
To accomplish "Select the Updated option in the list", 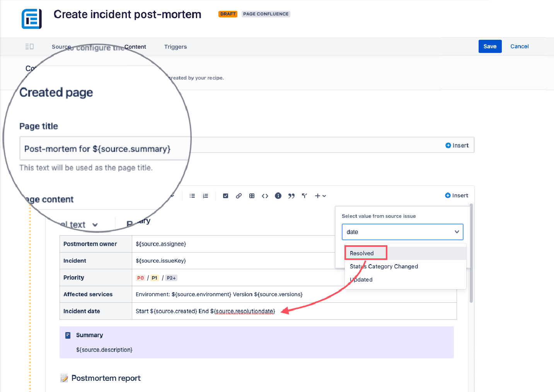I will 361,280.
